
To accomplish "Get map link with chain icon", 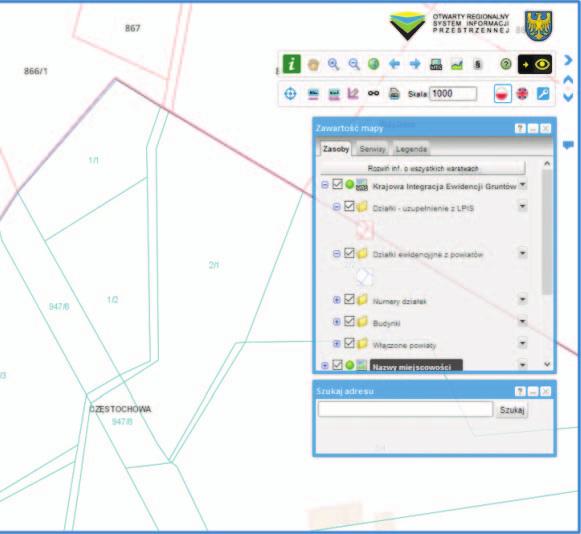I will pos(373,93).
